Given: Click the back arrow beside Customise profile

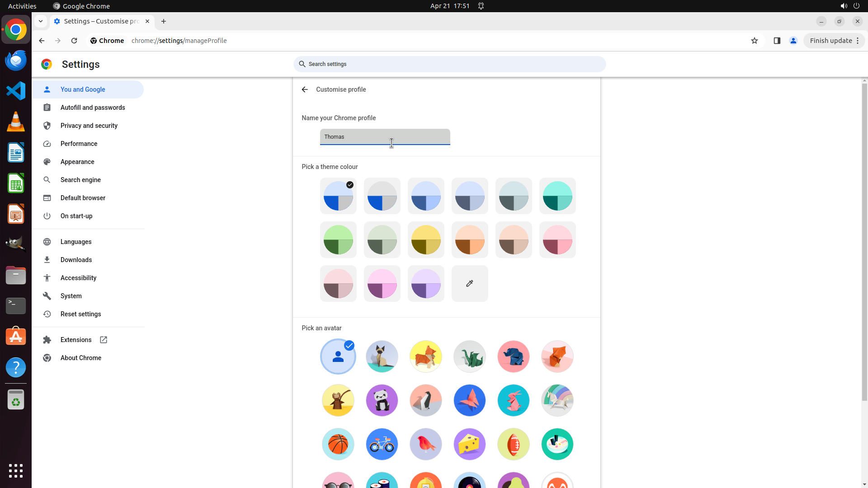Looking at the screenshot, I should pyautogui.click(x=305, y=89).
